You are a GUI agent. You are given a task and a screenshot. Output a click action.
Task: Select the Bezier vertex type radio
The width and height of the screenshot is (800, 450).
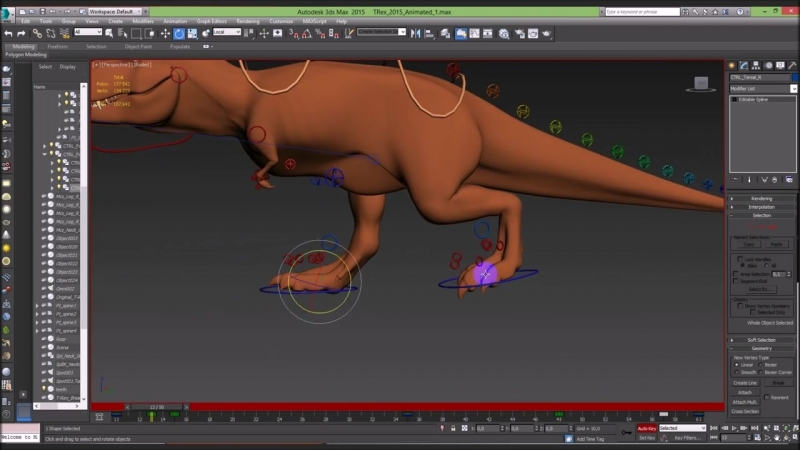tap(760, 365)
